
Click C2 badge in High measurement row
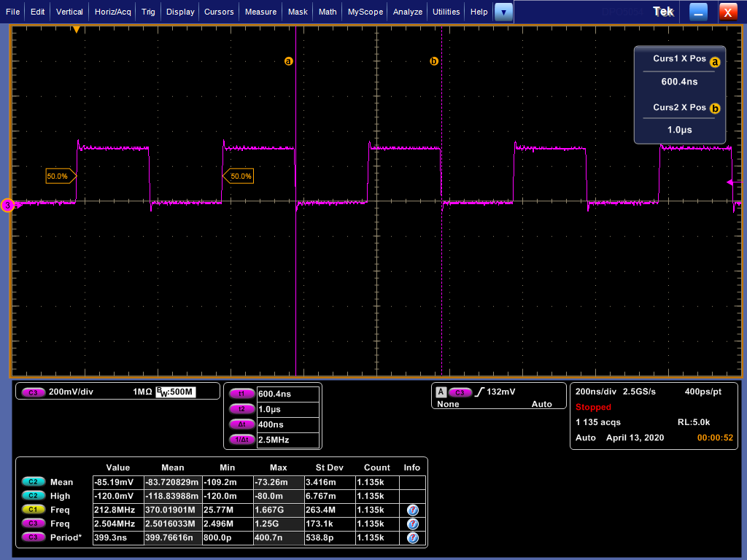click(33, 496)
